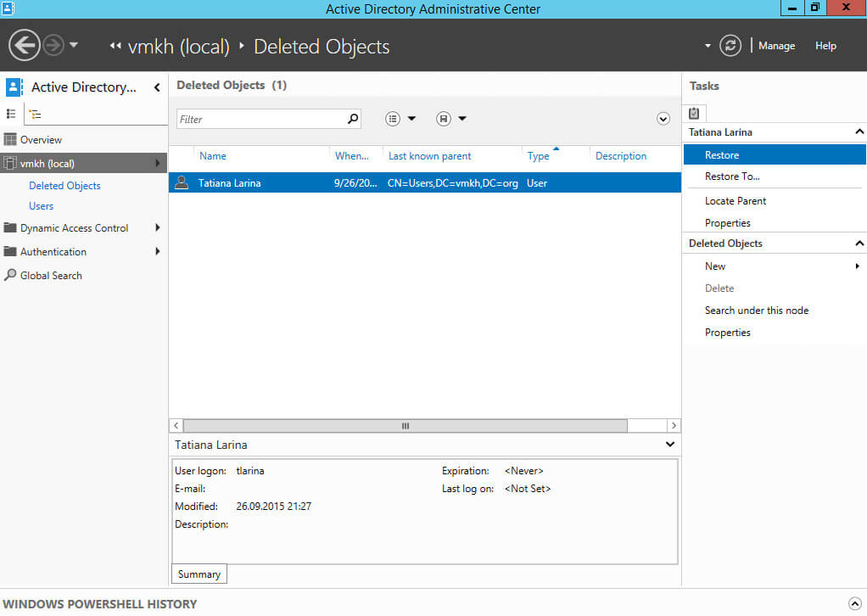Click the horizontal scrollbar right arrow

[674, 426]
